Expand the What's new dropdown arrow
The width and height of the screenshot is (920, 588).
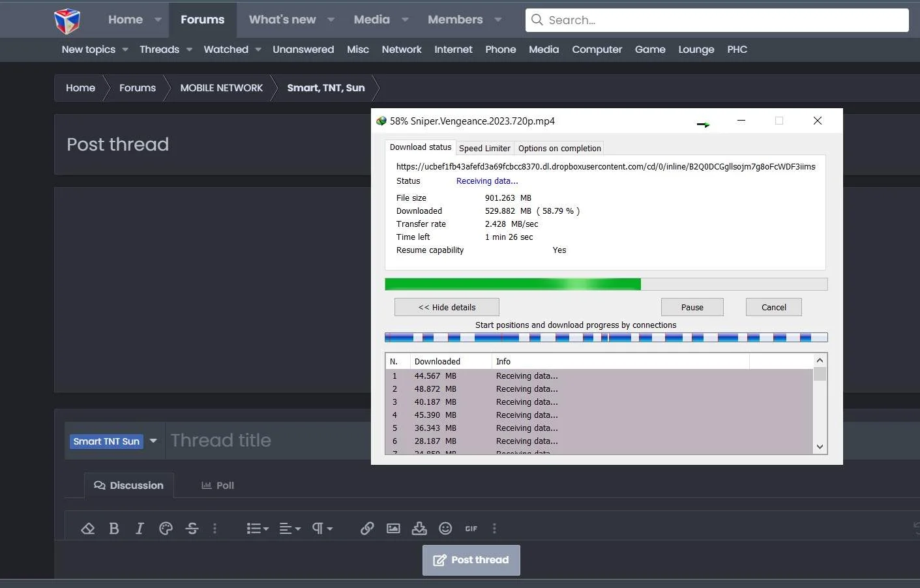331,20
